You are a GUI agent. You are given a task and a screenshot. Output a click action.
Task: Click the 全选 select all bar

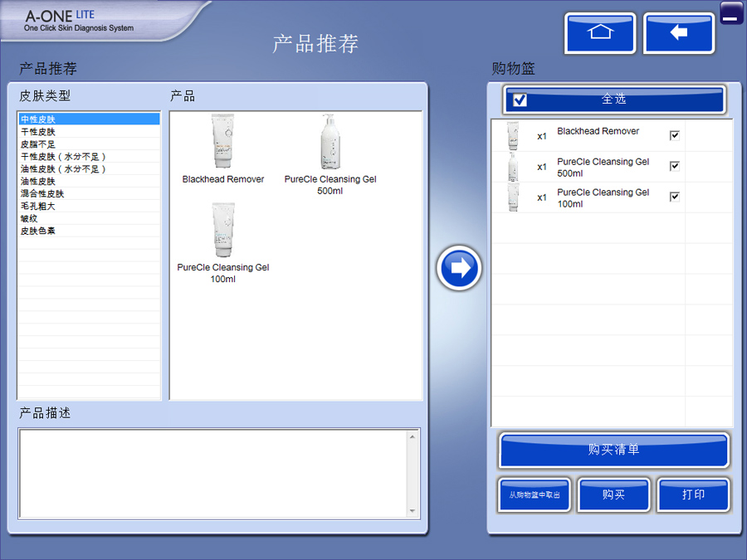pos(613,100)
